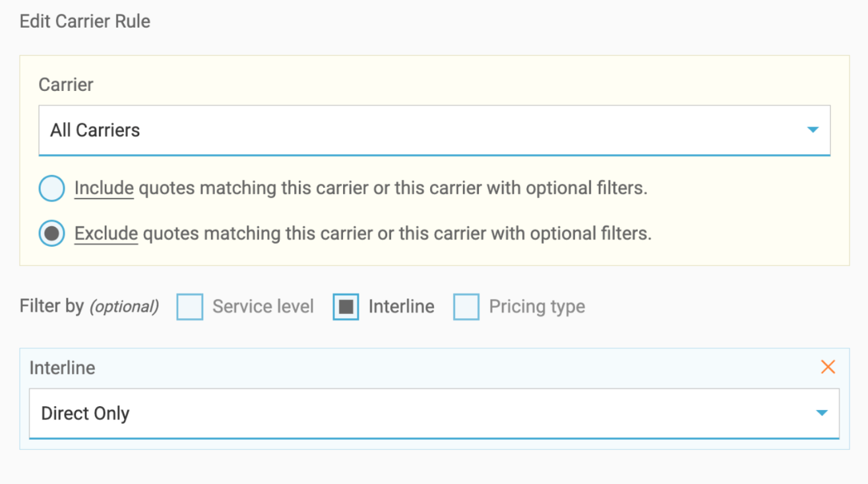Click the Service level label text
Viewport: 868px width, 484px height.
click(263, 307)
